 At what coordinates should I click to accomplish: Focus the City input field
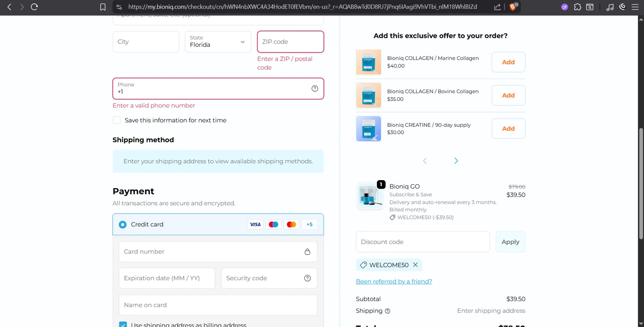[x=146, y=42]
